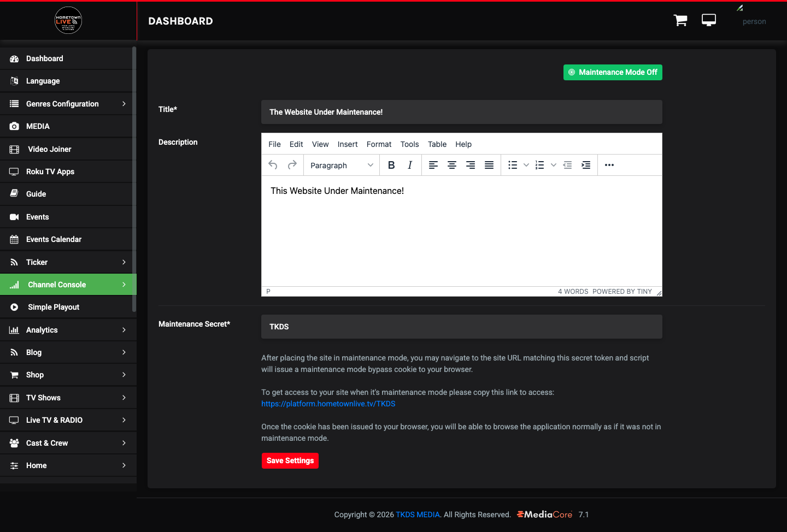Image resolution: width=787 pixels, height=532 pixels.
Task: Center align text in editor
Action: [x=452, y=165]
